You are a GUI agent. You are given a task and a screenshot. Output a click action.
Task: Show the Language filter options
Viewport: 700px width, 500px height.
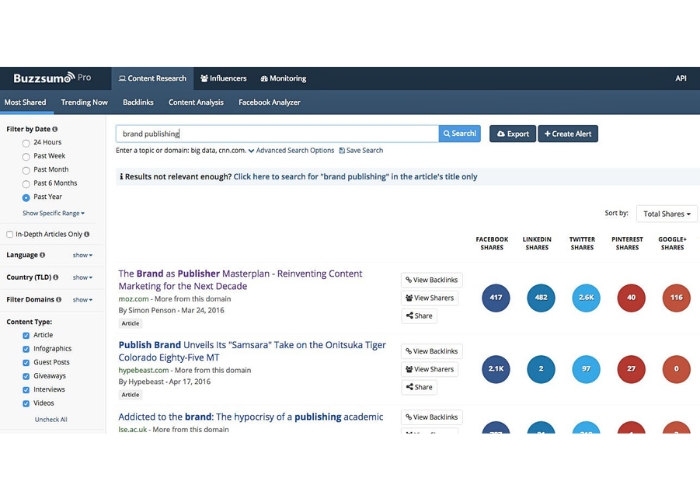[x=83, y=255]
